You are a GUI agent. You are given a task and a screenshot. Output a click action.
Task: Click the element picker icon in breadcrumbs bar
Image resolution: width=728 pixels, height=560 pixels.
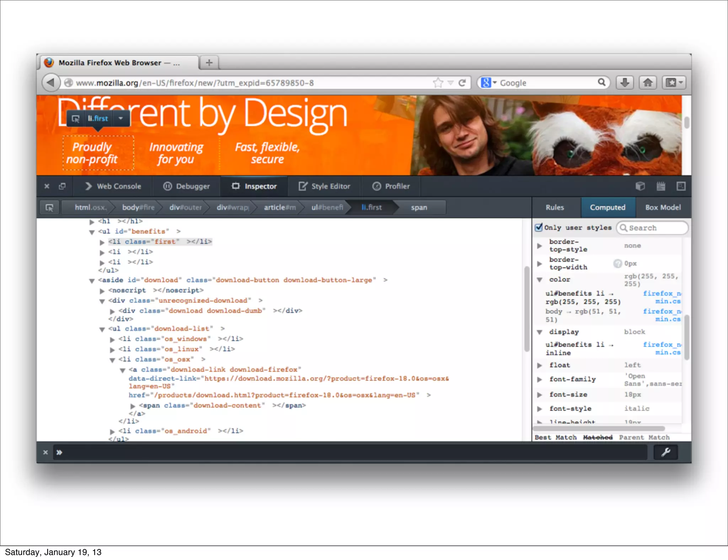(49, 208)
